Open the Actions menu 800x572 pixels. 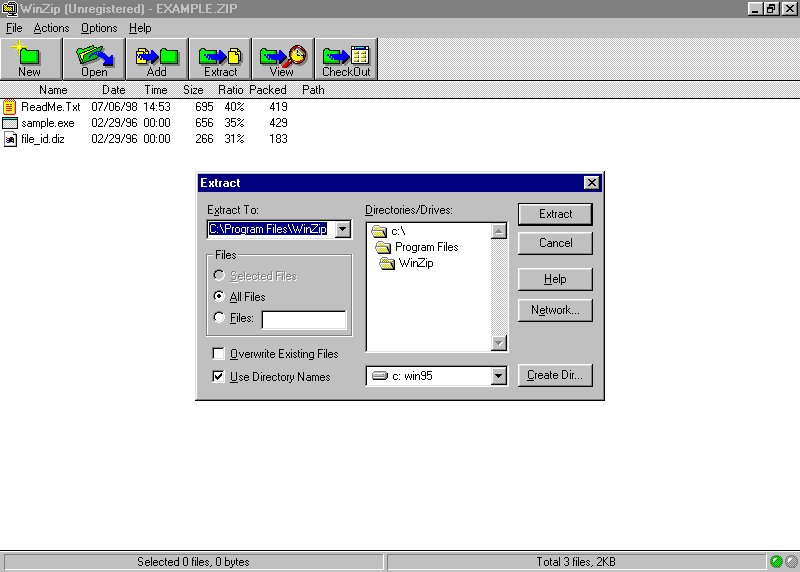51,28
